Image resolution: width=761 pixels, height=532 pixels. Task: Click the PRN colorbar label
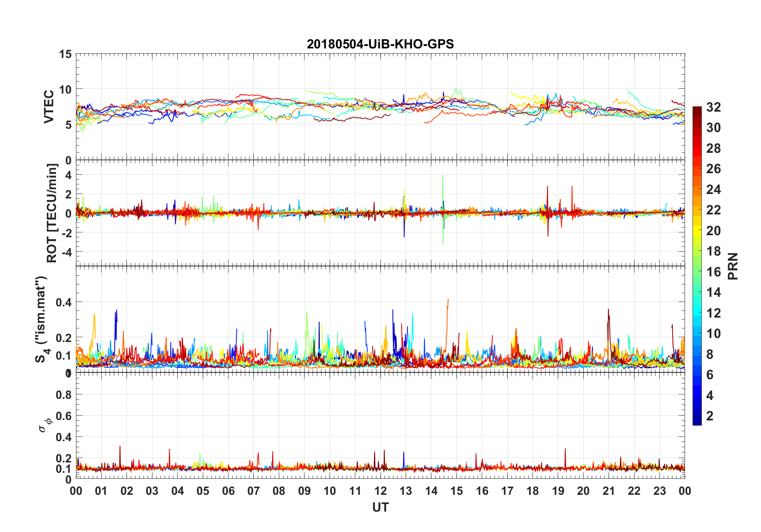coord(733,266)
